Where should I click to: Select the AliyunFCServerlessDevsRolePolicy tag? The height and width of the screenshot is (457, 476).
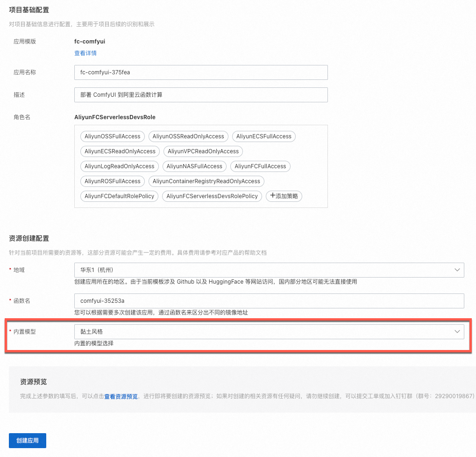click(x=212, y=196)
